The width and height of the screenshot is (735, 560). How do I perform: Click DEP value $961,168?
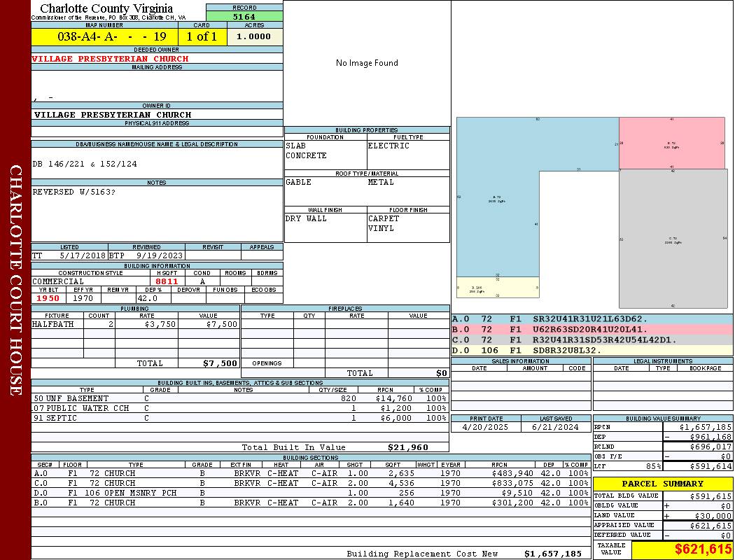pos(710,437)
